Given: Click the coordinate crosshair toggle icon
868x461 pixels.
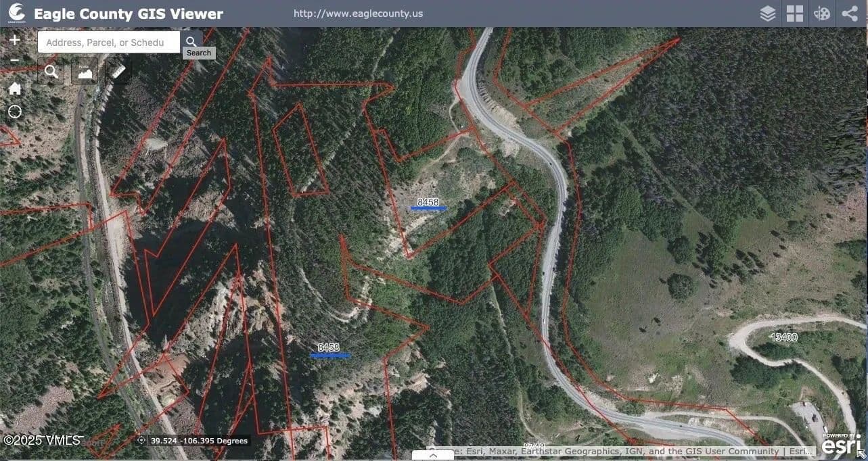Looking at the screenshot, I should point(141,441).
